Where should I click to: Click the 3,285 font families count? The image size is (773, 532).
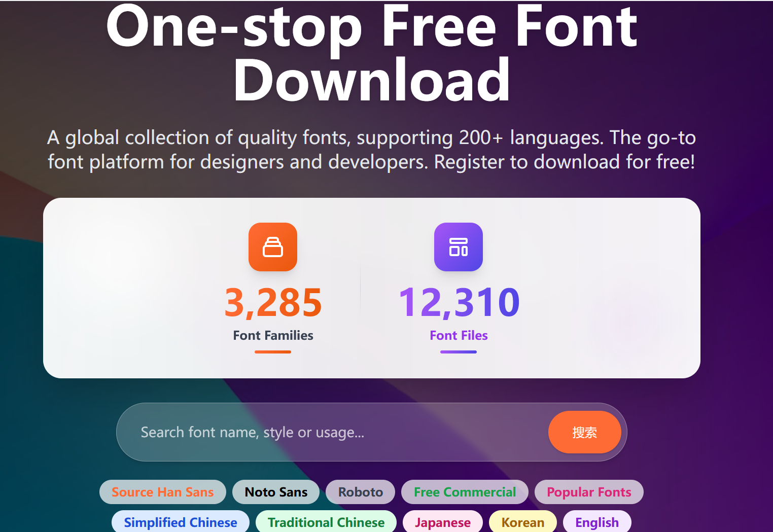coord(273,303)
